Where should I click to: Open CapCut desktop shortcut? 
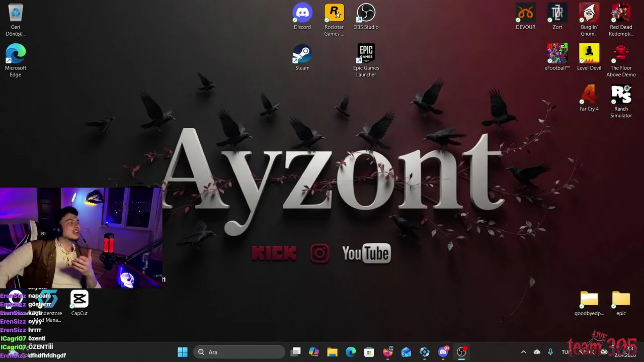pyautogui.click(x=79, y=303)
